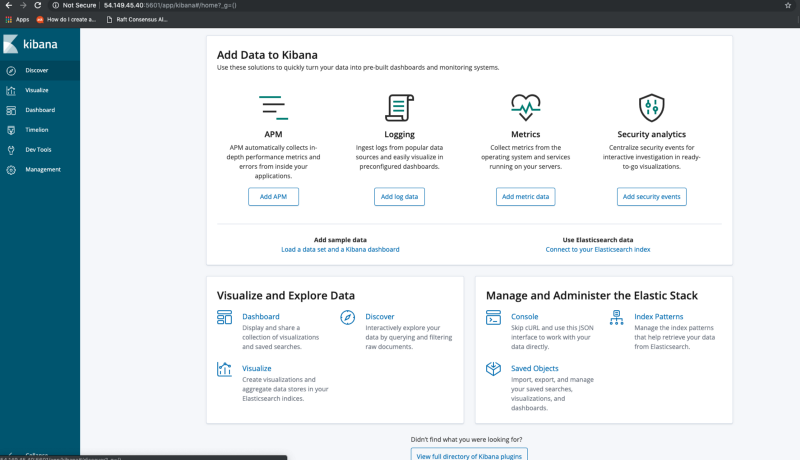800x460 pixels.
Task: Click the Not Secure info icon
Action: (56, 5)
